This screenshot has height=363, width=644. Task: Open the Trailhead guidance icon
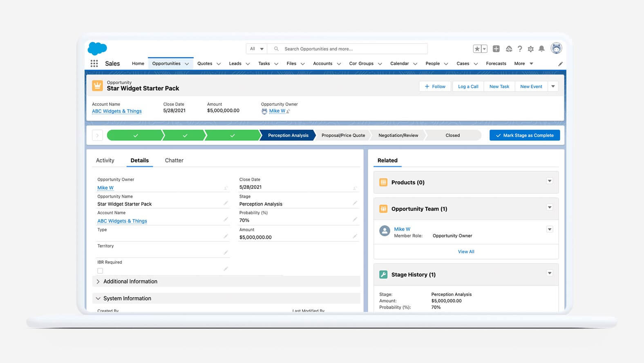pos(509,49)
